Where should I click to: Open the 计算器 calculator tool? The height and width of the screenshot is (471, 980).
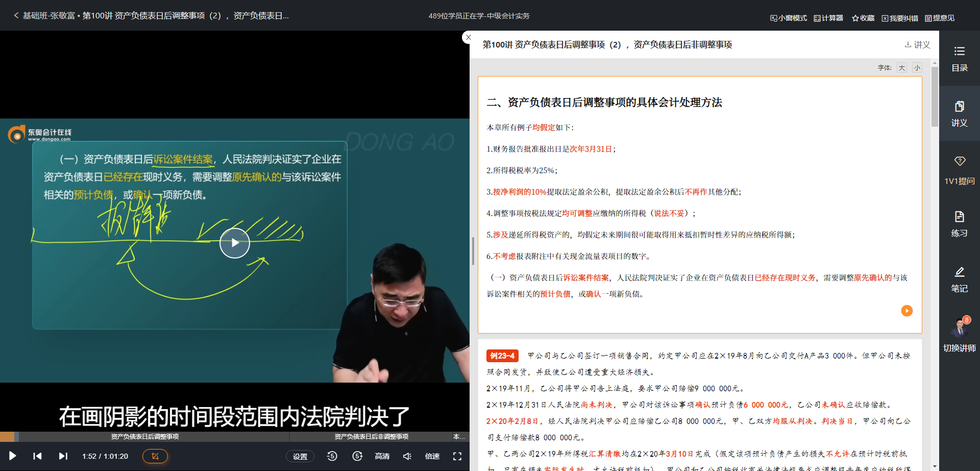pos(827,17)
